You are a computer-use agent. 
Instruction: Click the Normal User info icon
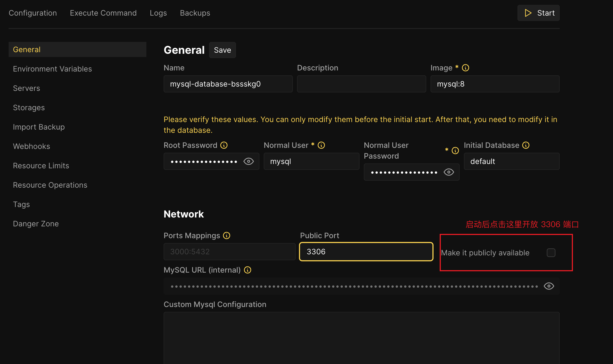pos(321,145)
